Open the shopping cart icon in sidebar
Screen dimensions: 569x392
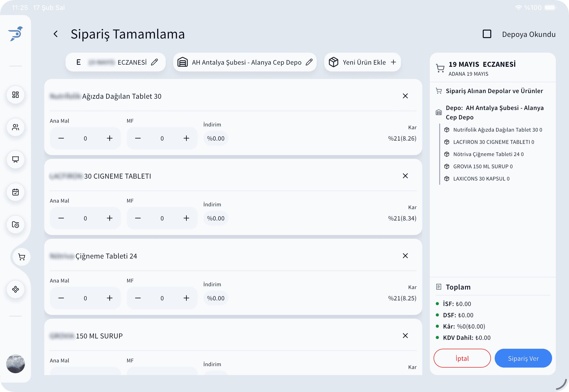pos(22,257)
